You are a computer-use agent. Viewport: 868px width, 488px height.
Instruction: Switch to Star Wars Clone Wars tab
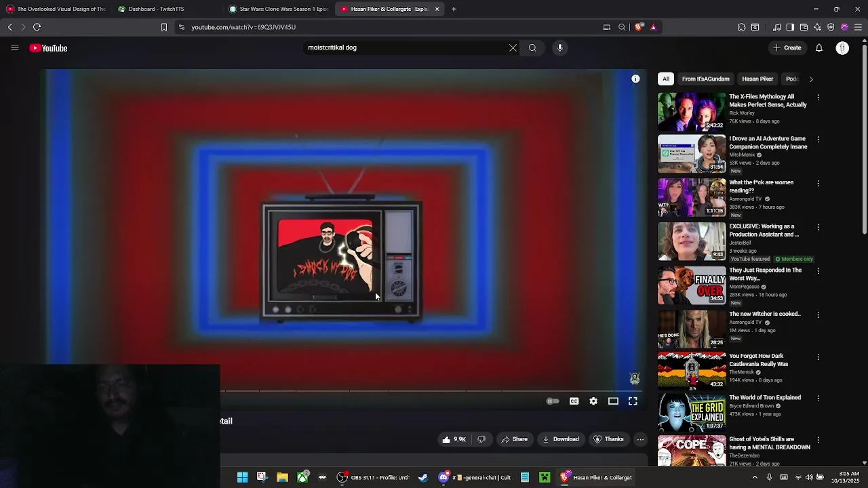278,9
